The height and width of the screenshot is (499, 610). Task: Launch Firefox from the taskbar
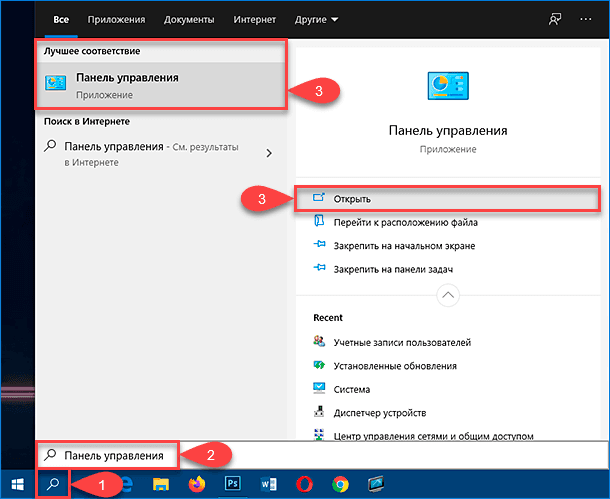point(196,484)
